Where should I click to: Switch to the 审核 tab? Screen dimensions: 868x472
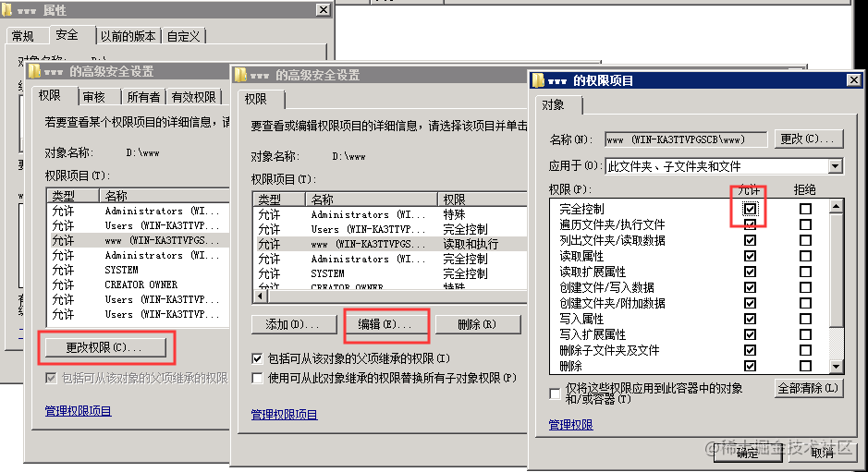tap(93, 97)
